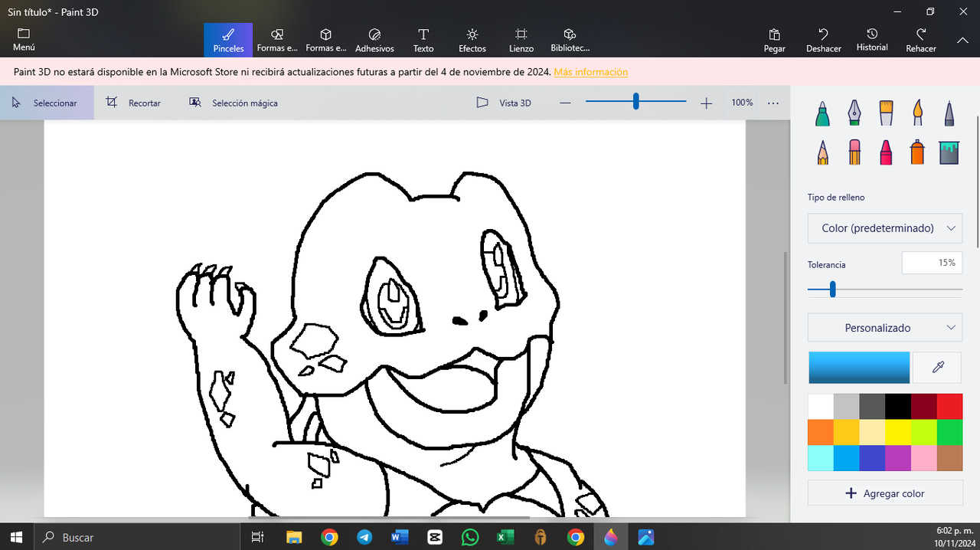Click the Tolerancia 15% input field
980x550 pixels.
pyautogui.click(x=932, y=263)
